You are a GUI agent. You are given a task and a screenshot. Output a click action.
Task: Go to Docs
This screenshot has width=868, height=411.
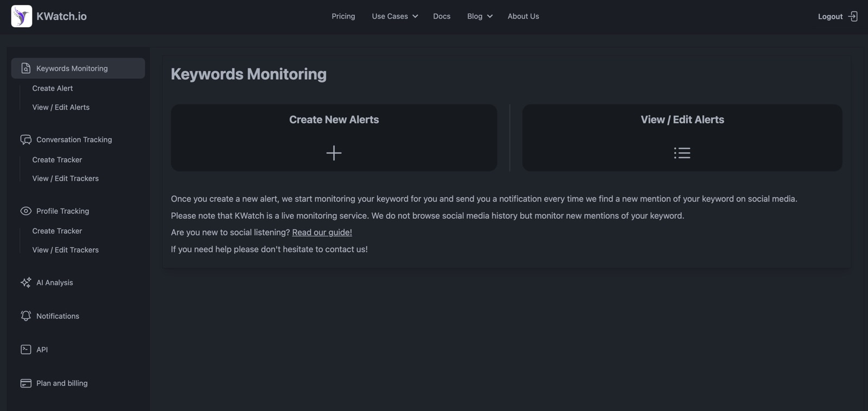[442, 16]
